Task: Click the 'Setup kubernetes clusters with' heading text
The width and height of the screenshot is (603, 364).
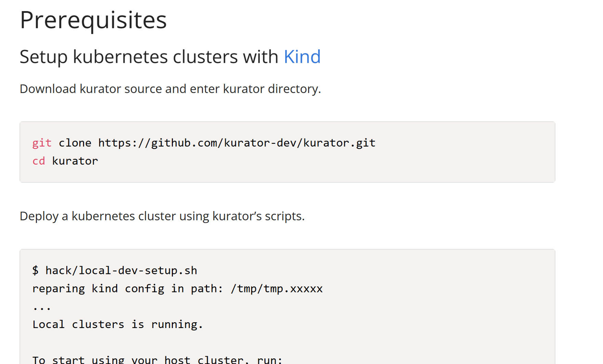Action: (149, 57)
